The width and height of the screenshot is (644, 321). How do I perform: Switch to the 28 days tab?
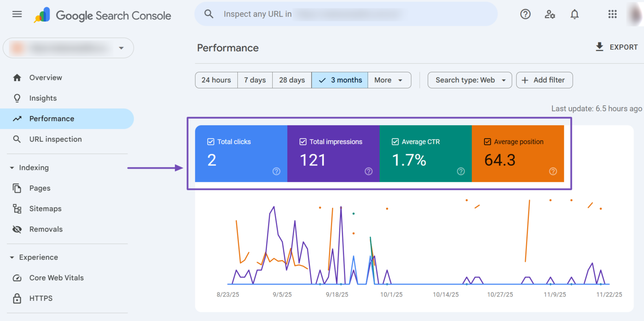tap(292, 80)
